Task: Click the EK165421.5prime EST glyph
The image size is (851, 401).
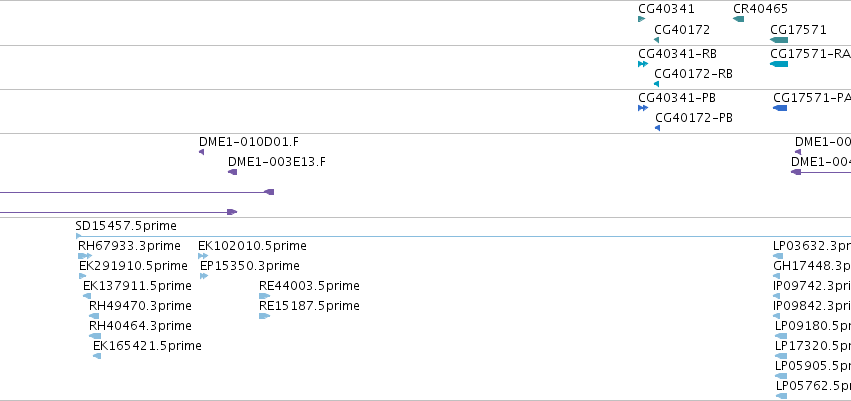Action: tap(97, 356)
